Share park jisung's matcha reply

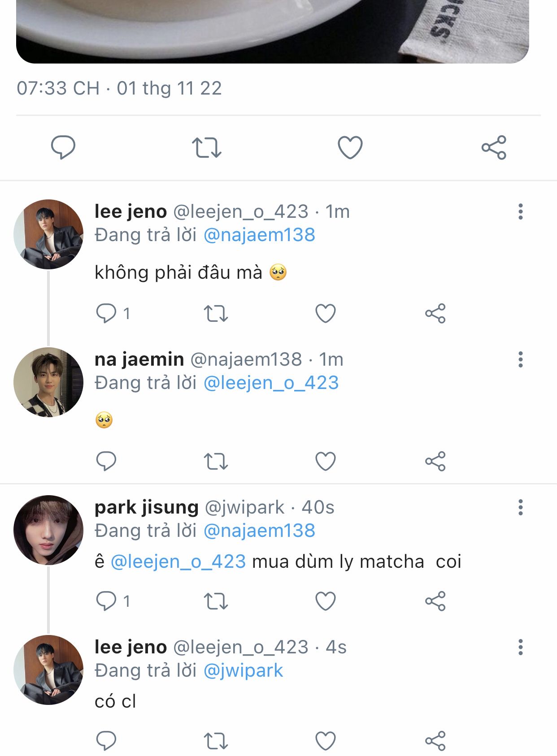coord(435,601)
